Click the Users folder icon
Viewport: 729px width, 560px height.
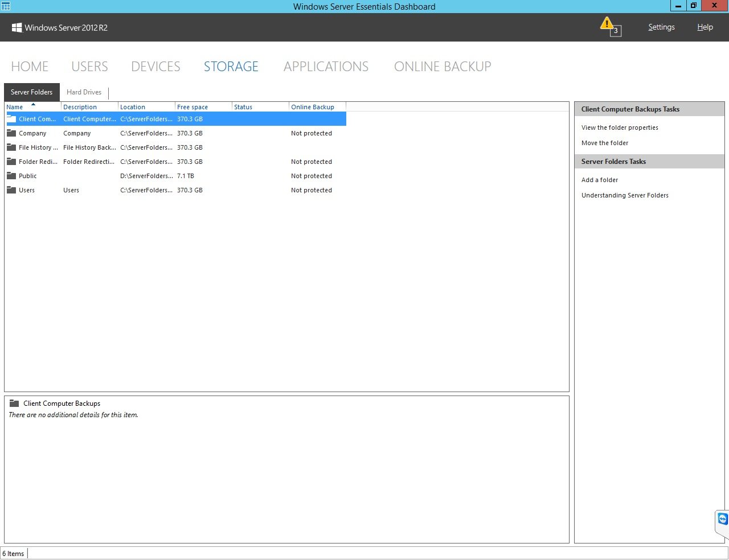click(x=11, y=190)
